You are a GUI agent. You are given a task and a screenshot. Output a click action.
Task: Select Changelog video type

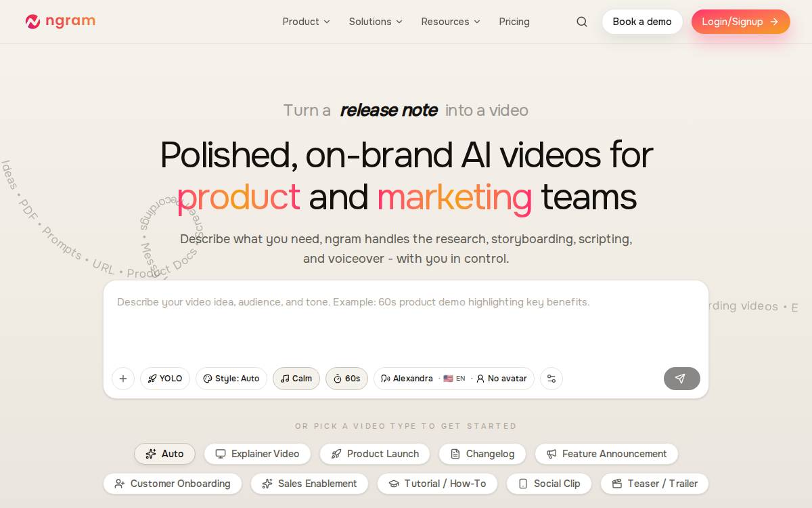tap(482, 454)
